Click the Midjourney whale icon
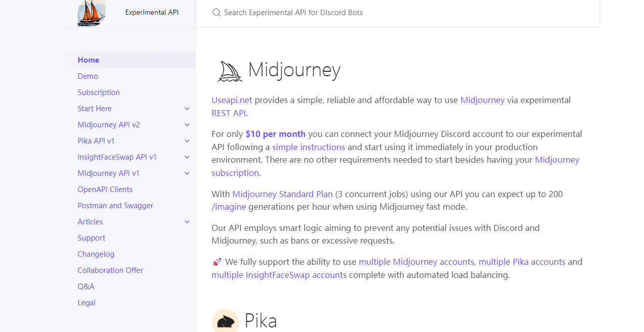This screenshot has height=332, width=644. 228,71
